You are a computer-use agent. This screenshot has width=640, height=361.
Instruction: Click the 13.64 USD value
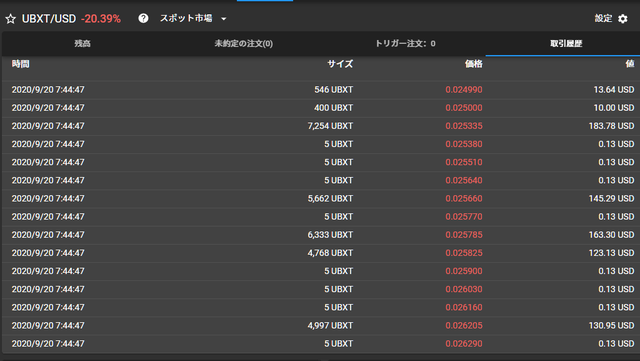point(614,89)
